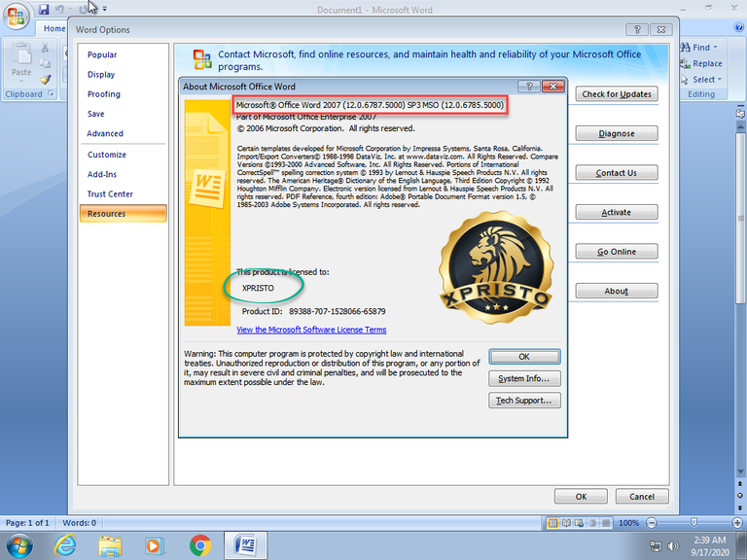Viewport: 747px width, 560px height.
Task: Click the About dialog help question icon
Action: pos(529,87)
